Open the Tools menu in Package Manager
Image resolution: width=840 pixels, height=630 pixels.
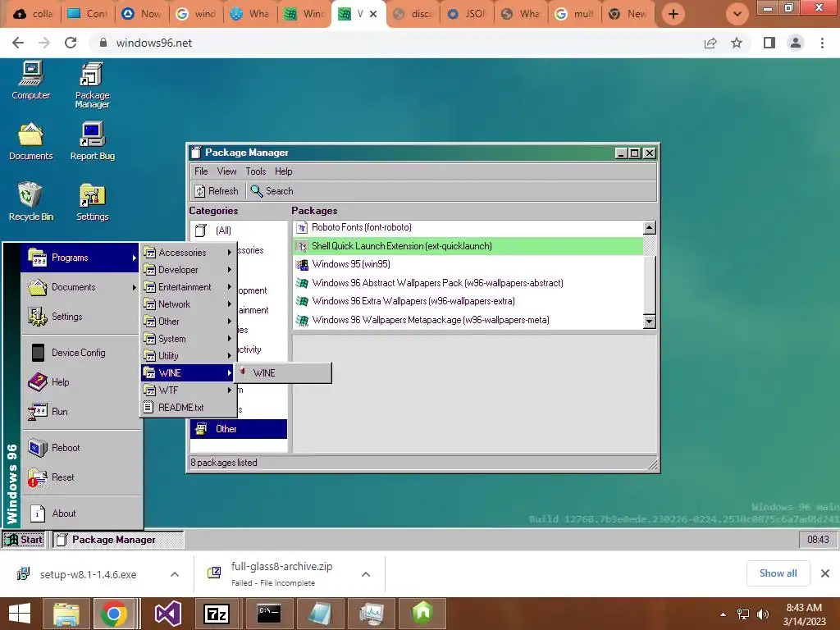(x=256, y=171)
